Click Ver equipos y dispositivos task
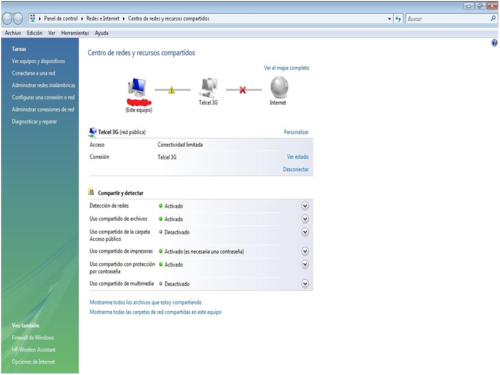 (38, 61)
